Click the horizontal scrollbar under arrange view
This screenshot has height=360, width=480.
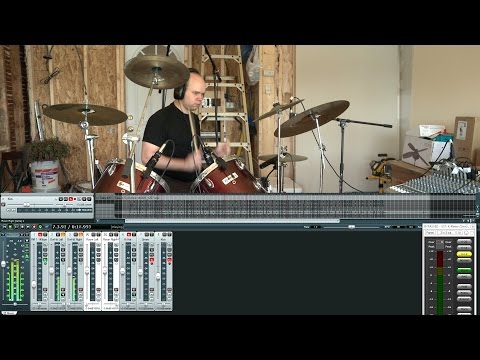pyautogui.click(x=232, y=221)
